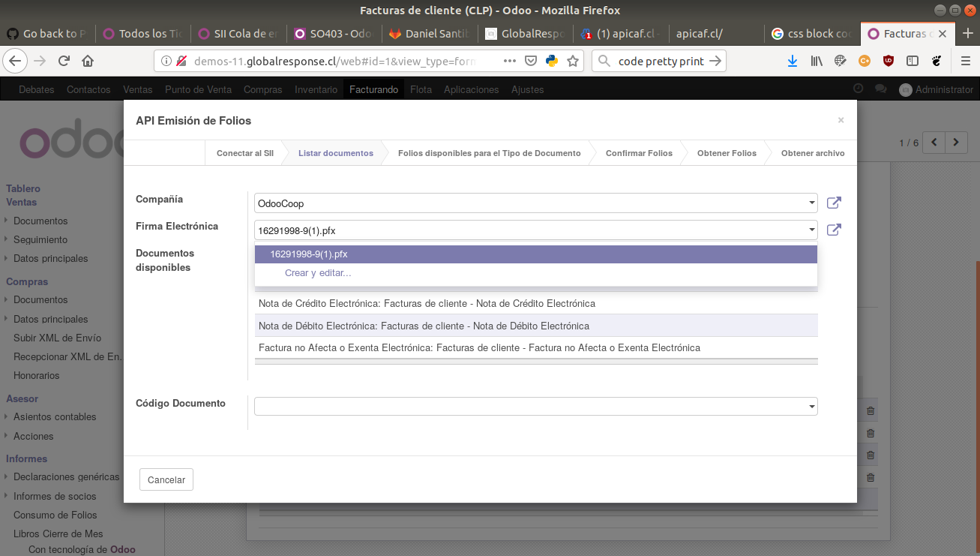Bookmark this page with star icon
This screenshot has height=556, width=980.
(573, 62)
